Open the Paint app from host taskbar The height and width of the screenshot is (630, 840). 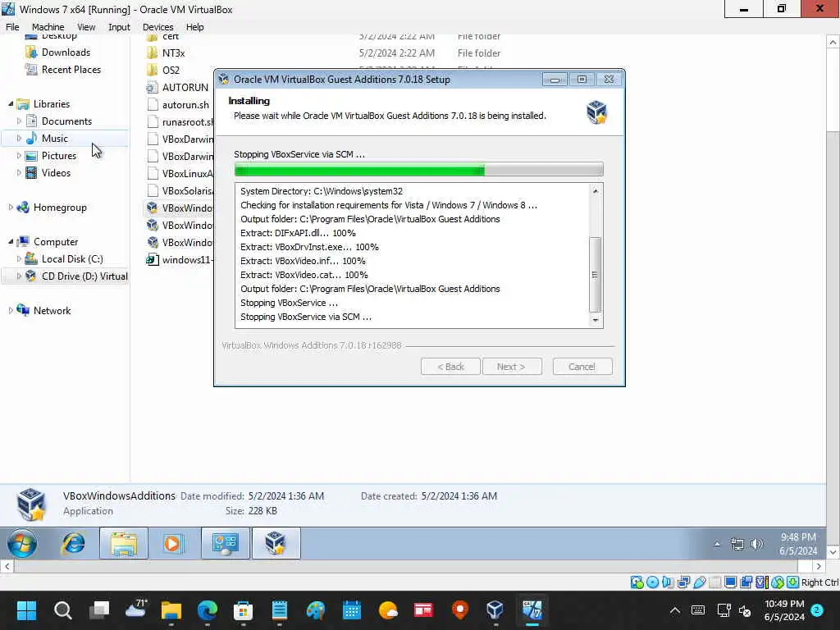(x=316, y=610)
